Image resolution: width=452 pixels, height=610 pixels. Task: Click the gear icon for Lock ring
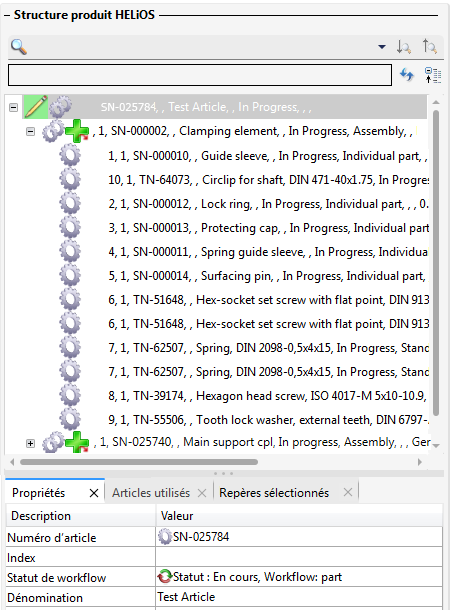click(70, 204)
